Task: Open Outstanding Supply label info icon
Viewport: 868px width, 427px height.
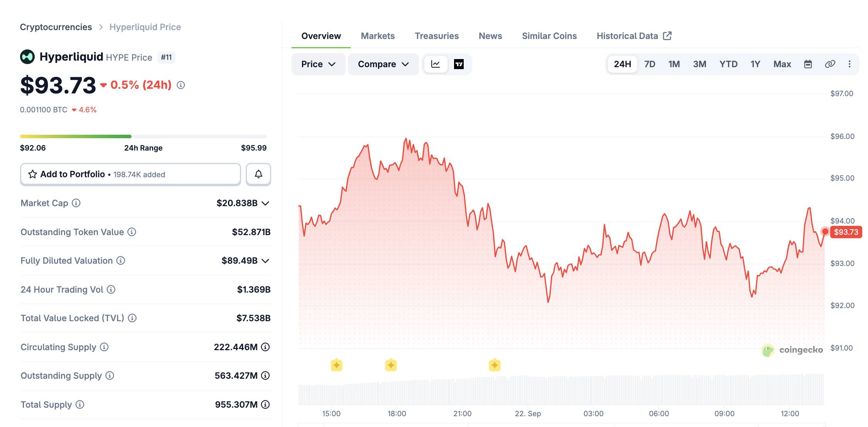Action: [x=110, y=376]
